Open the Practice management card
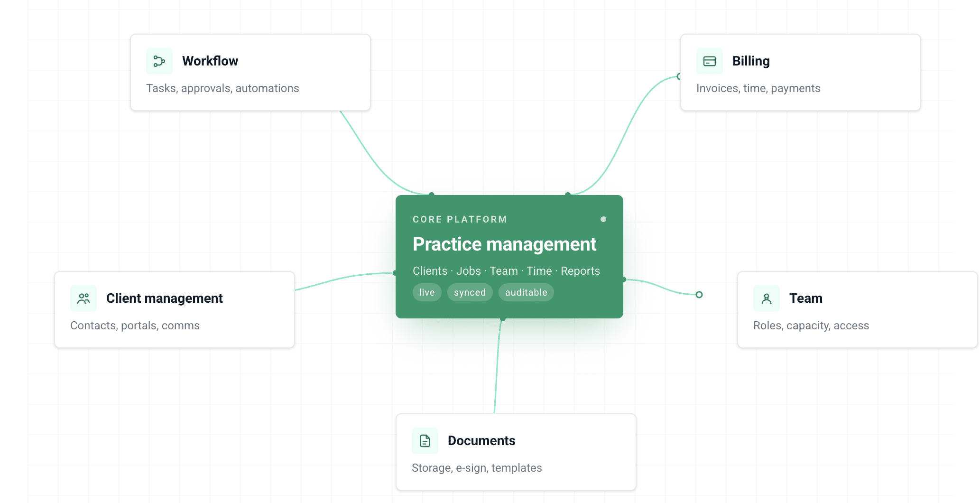This screenshot has height=503, width=980. click(504, 244)
